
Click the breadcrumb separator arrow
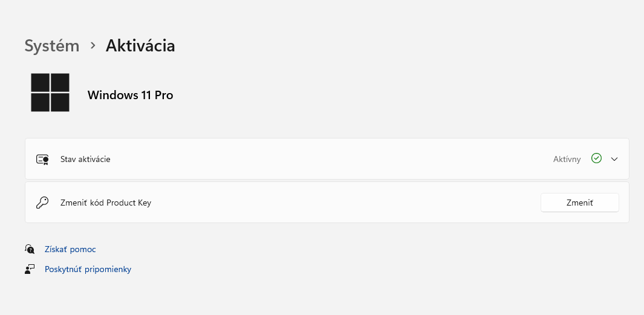click(93, 45)
